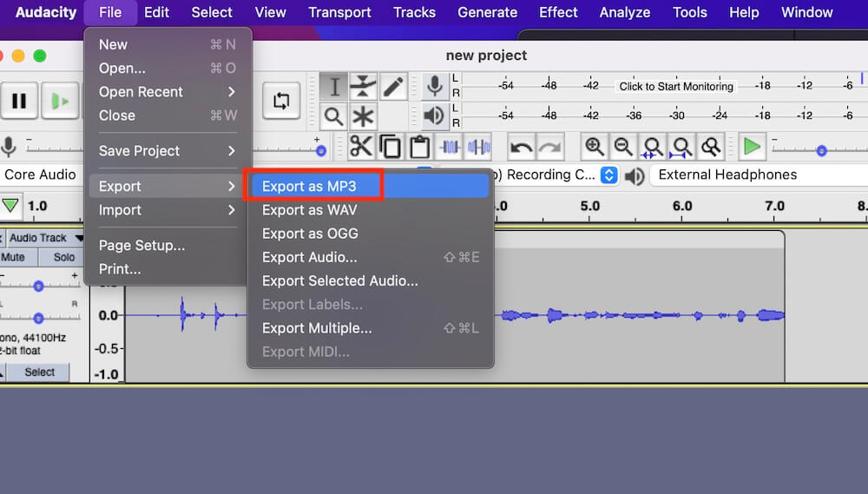The height and width of the screenshot is (494, 868).
Task: Toggle the Loop button
Action: tap(281, 101)
